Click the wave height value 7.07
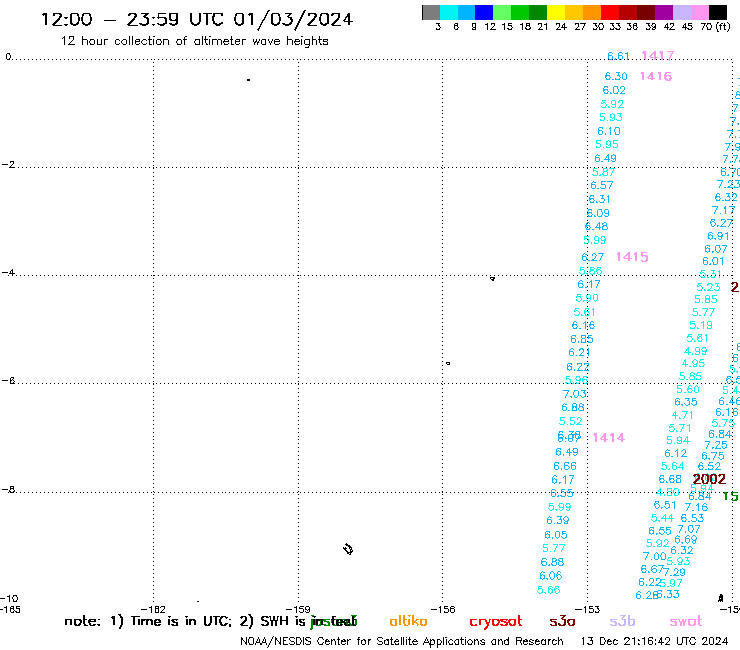Image resolution: width=740 pixels, height=650 pixels. click(x=689, y=530)
